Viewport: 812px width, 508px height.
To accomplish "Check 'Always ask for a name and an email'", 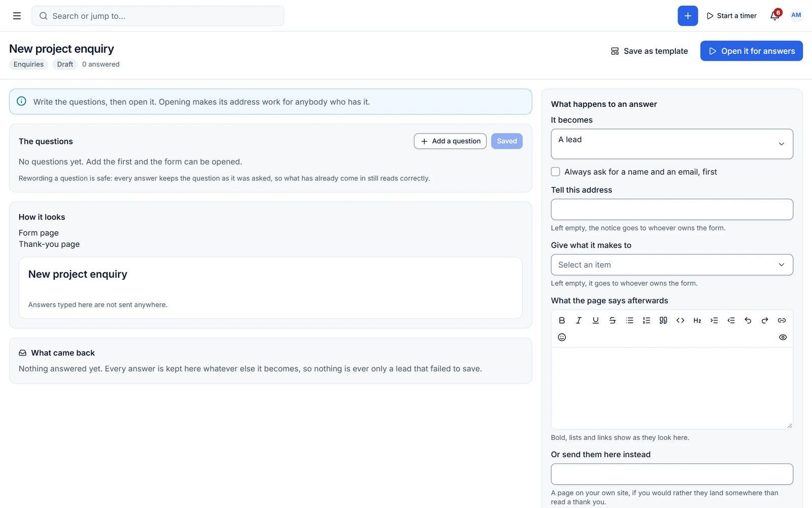I will click(x=556, y=172).
